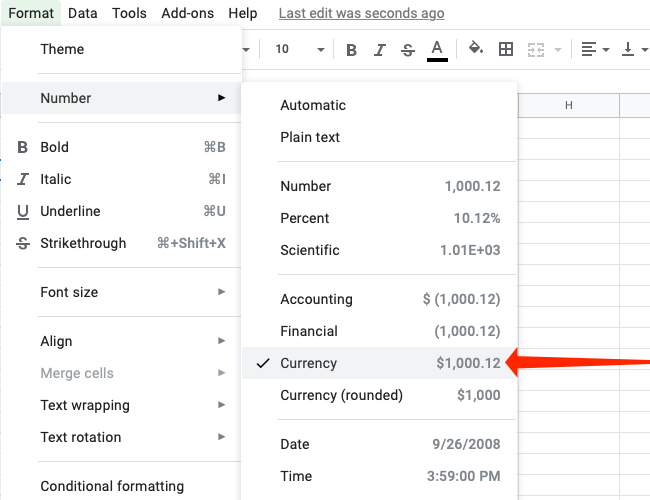Click the Bold toolbar icon
Image resolution: width=650 pixels, height=500 pixels.
[x=351, y=49]
